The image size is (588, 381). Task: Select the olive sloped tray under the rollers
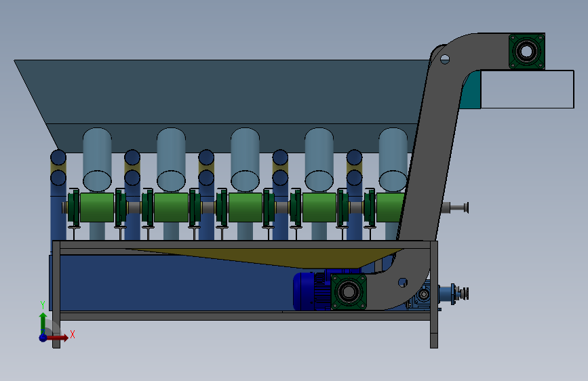(x=285, y=257)
